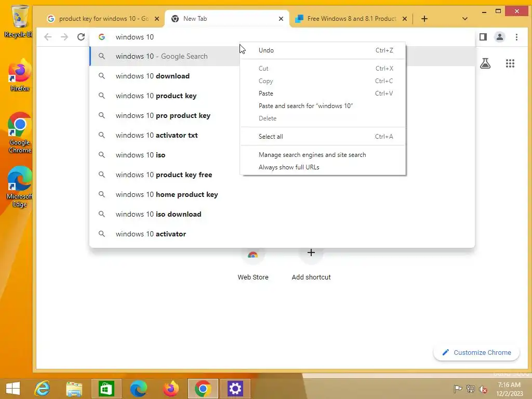The width and height of the screenshot is (532, 399).
Task: Open the profile avatar icon
Action: (500, 37)
